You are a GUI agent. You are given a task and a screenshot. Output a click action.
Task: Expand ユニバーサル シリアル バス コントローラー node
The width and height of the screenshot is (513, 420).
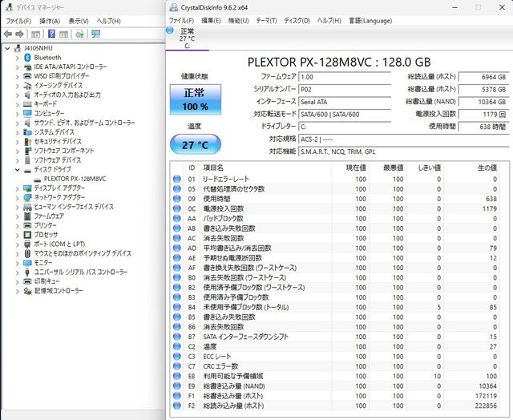tap(18, 273)
